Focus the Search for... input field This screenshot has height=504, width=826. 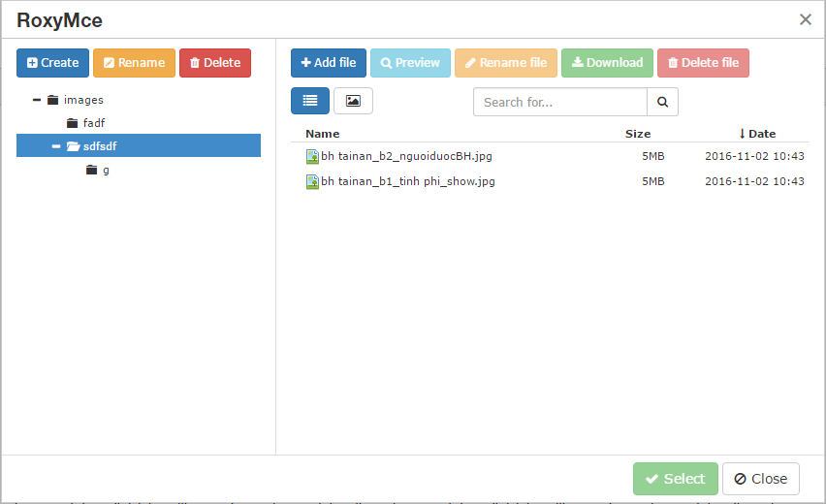[559, 102]
